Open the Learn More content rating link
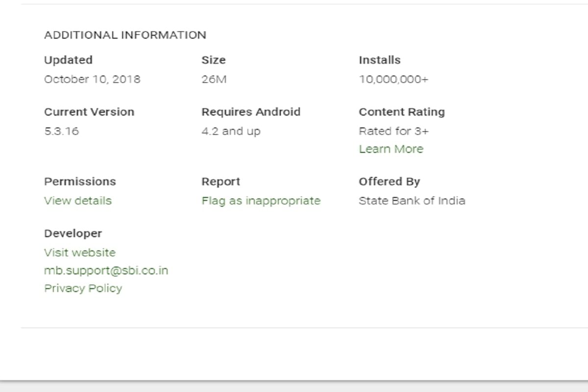588x392 pixels. (391, 148)
